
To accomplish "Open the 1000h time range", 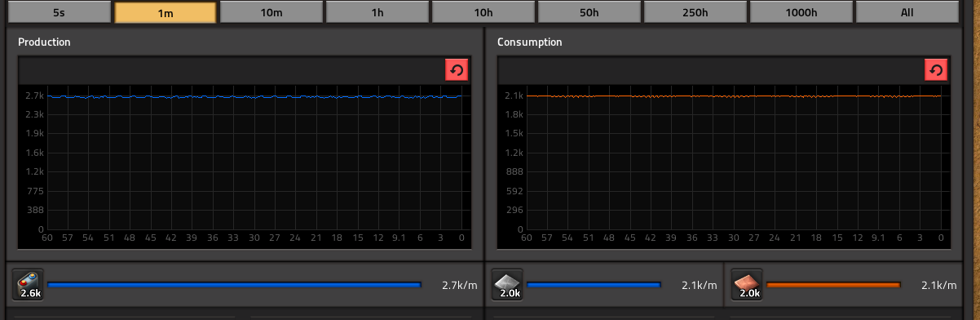I will click(801, 12).
